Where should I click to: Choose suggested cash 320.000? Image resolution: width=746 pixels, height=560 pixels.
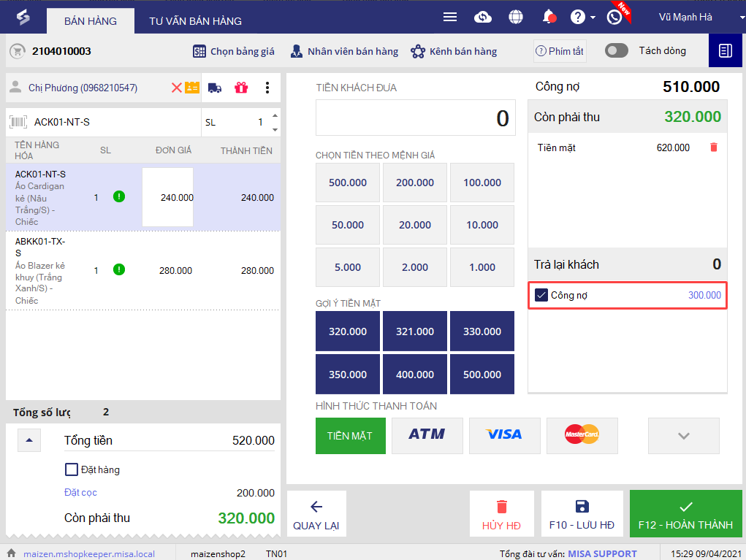[348, 331]
